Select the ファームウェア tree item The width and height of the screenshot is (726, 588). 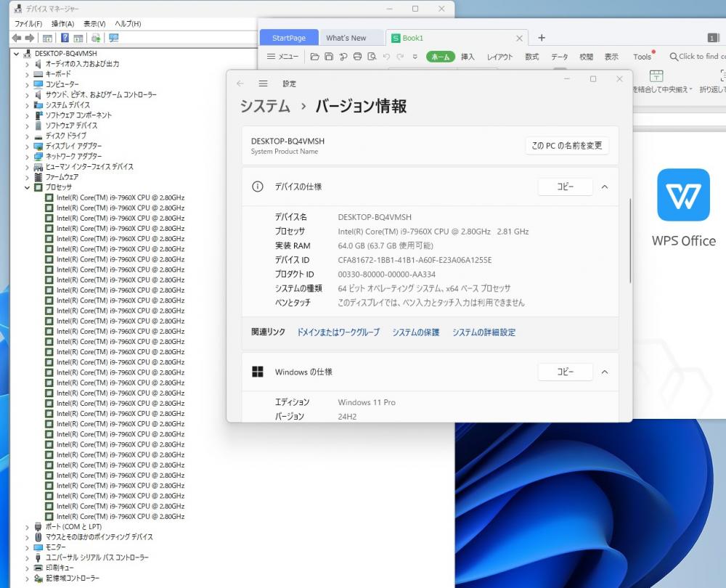pyautogui.click(x=62, y=177)
